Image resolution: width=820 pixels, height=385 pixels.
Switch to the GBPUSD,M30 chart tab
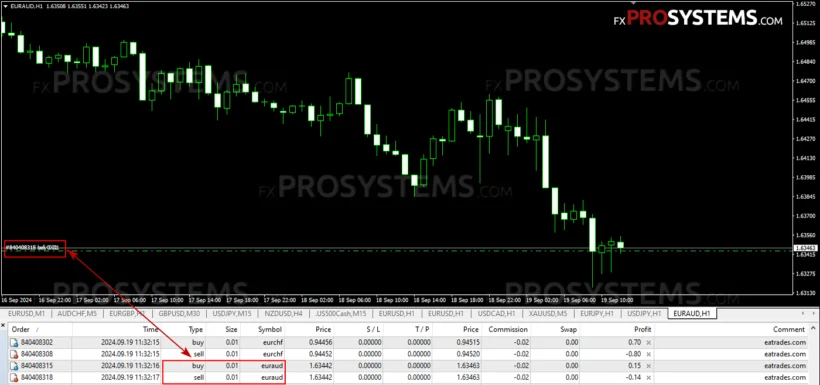179,313
